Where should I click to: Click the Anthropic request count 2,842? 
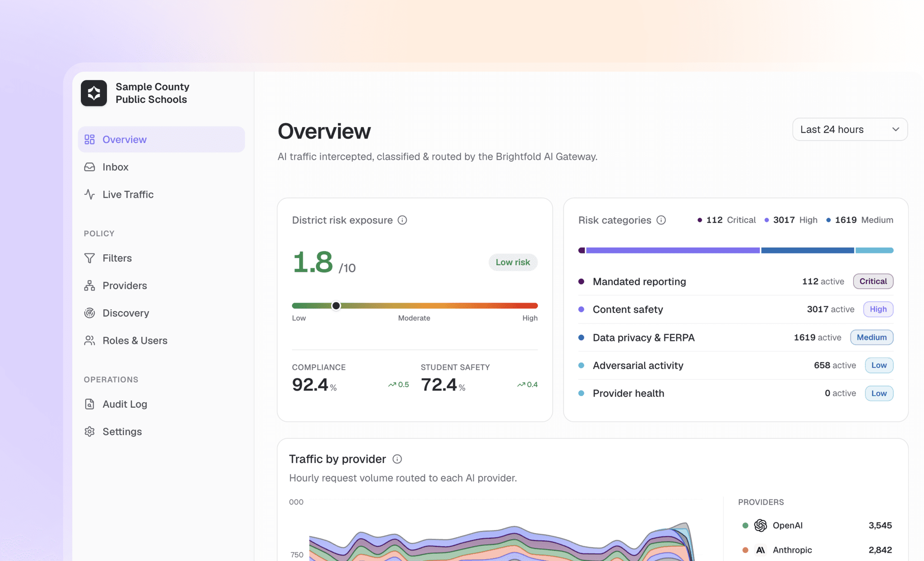(x=880, y=550)
